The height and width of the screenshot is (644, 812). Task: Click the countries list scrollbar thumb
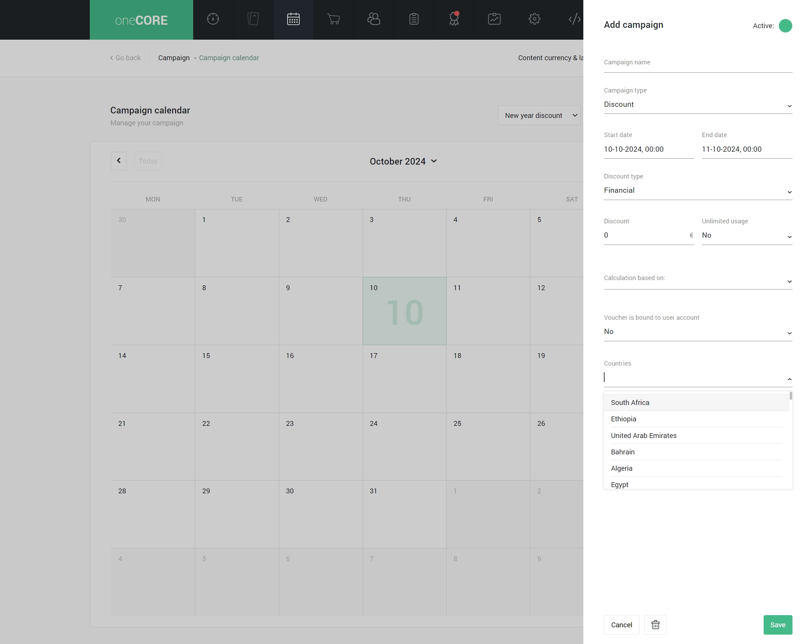(x=790, y=396)
